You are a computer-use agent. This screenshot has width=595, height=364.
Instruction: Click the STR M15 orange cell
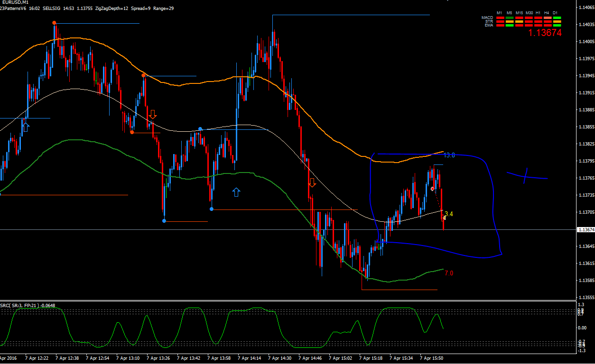519,21
